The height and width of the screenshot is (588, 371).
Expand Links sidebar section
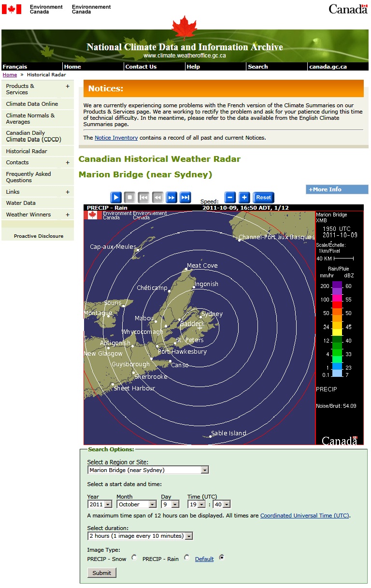68,192
